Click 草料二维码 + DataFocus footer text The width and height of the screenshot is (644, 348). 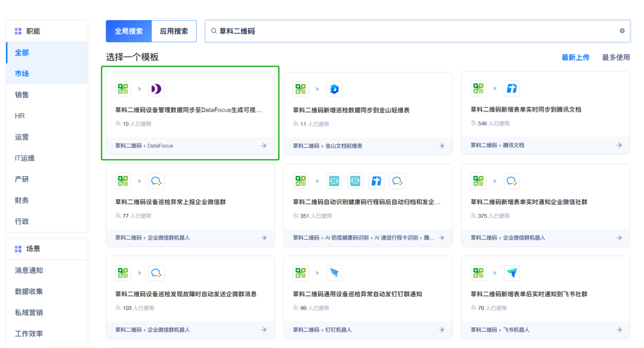tap(144, 145)
